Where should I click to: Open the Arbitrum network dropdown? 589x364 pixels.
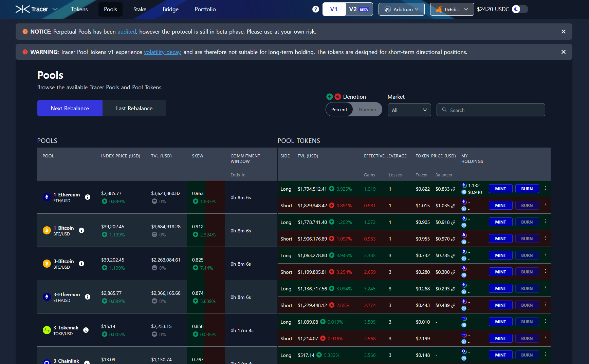pos(401,9)
